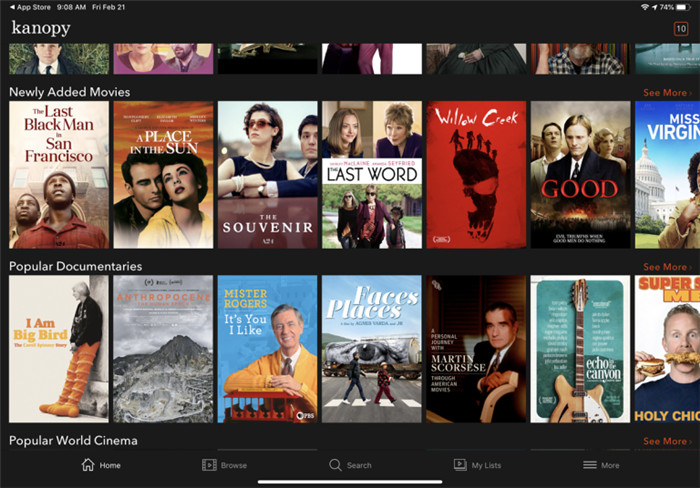
Task: Open the Good movie poster
Action: [x=580, y=175]
